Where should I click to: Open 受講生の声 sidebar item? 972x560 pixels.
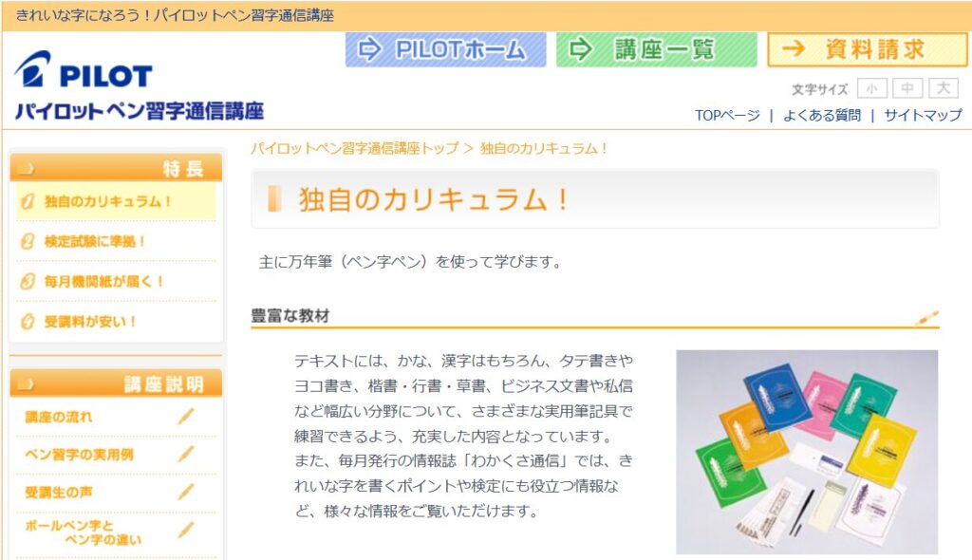pyautogui.click(x=58, y=493)
